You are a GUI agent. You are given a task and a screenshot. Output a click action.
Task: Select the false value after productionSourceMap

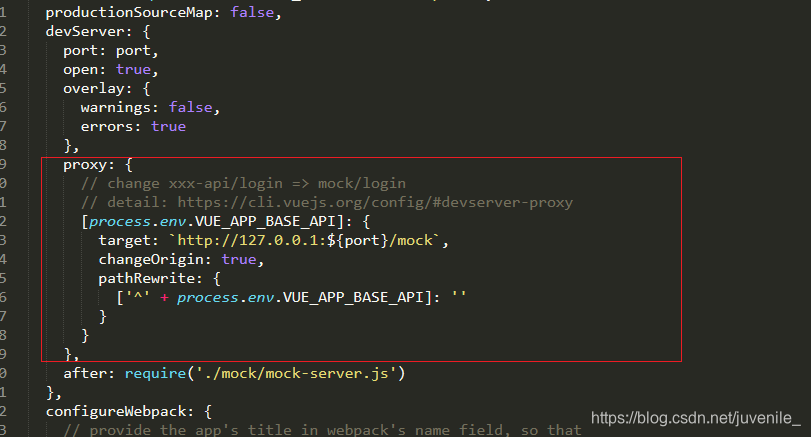click(252, 12)
